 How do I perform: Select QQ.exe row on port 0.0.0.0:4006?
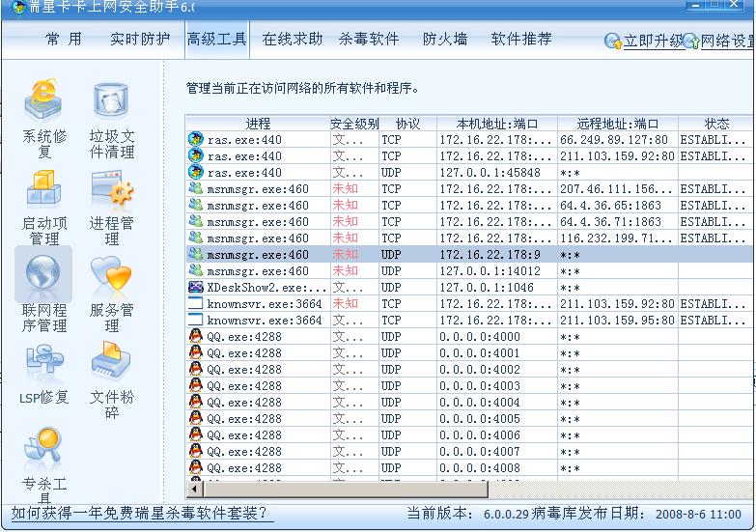coord(469,434)
